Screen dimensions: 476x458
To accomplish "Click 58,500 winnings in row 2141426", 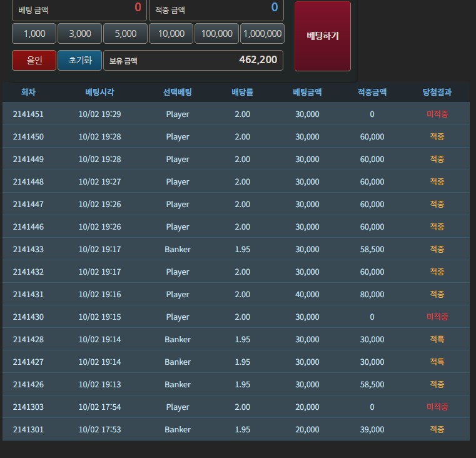I will [372, 385].
